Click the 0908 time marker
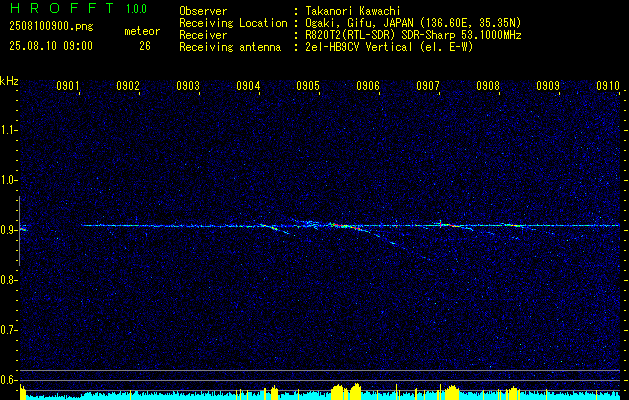Viewport: 629px width, 400px height. (x=488, y=85)
